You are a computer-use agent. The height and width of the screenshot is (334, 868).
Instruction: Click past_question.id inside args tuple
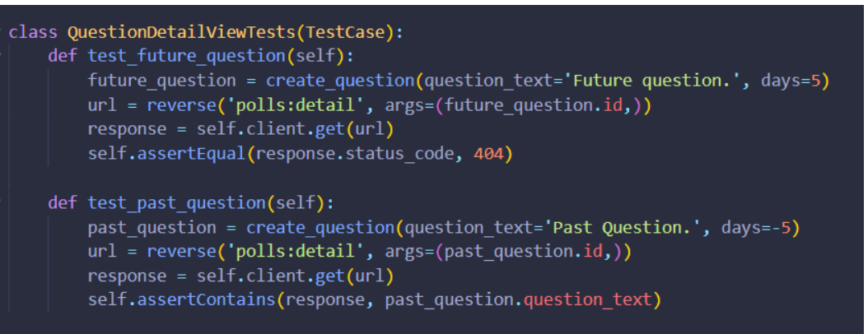(x=522, y=253)
